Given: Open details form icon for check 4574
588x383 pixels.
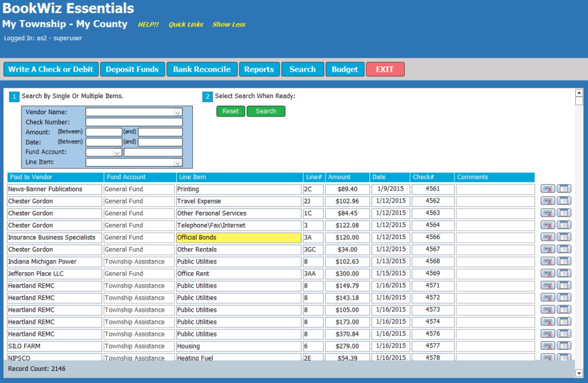Looking at the screenshot, I should (564, 322).
